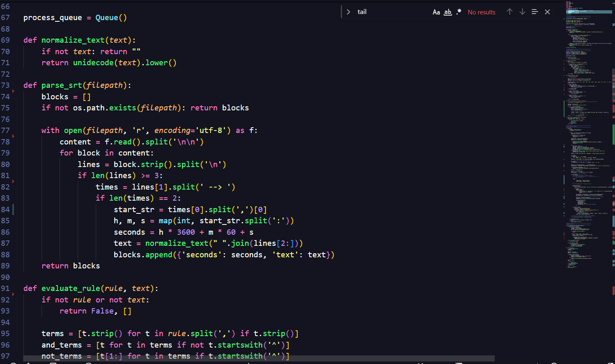Click the 'unidecode' function call
615x364 pixels.
(x=93, y=63)
